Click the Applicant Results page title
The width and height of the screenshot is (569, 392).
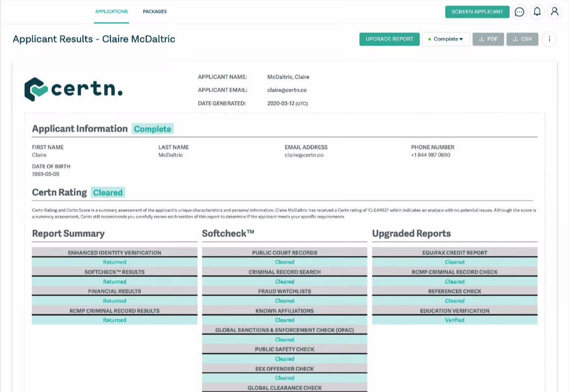[94, 39]
